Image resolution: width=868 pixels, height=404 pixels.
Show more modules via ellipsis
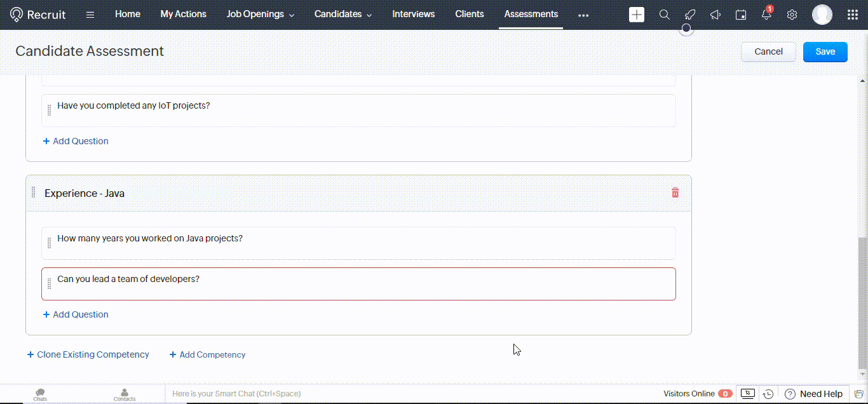click(583, 15)
